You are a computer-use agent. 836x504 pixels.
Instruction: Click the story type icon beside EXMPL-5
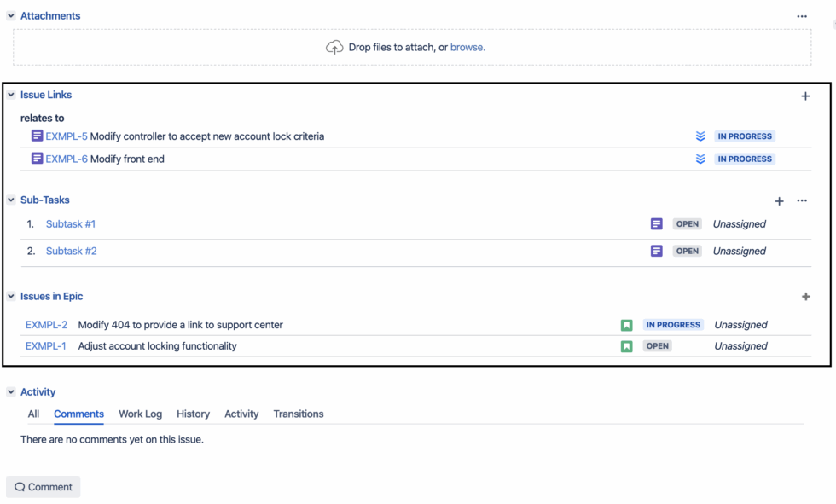click(36, 136)
